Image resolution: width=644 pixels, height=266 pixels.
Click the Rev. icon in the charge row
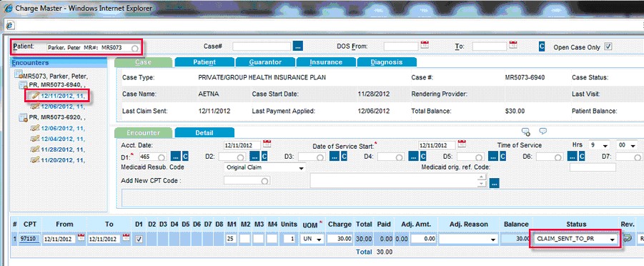tap(627, 238)
